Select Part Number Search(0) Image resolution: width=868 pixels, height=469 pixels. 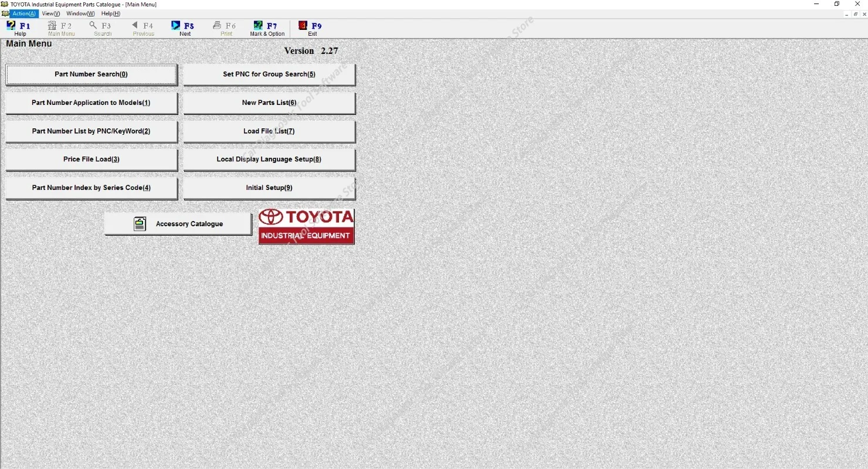tap(91, 74)
